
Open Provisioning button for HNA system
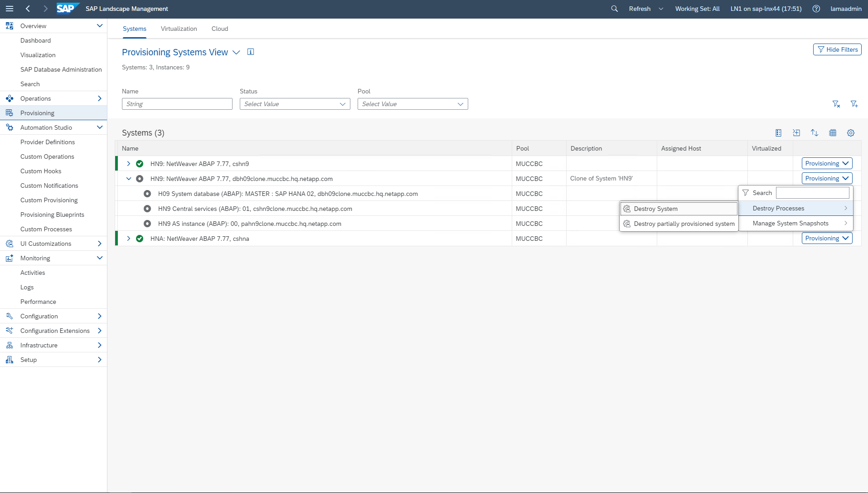click(x=827, y=238)
